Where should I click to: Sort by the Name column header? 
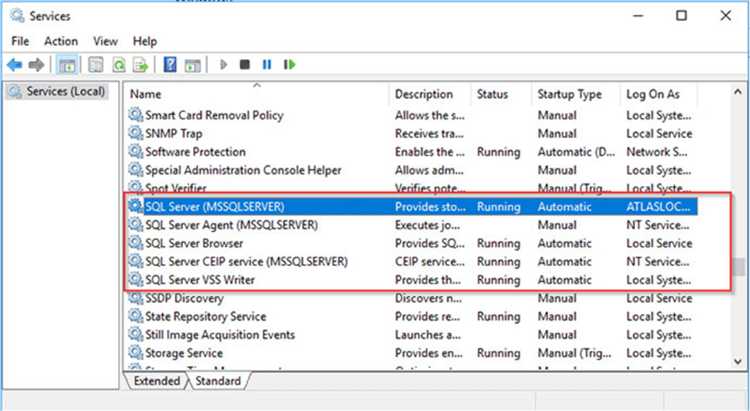tap(257, 94)
